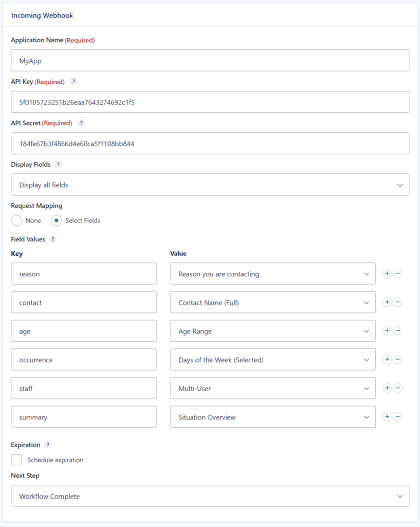Click the Display Fields help icon
The image size is (420, 527).
tap(58, 165)
